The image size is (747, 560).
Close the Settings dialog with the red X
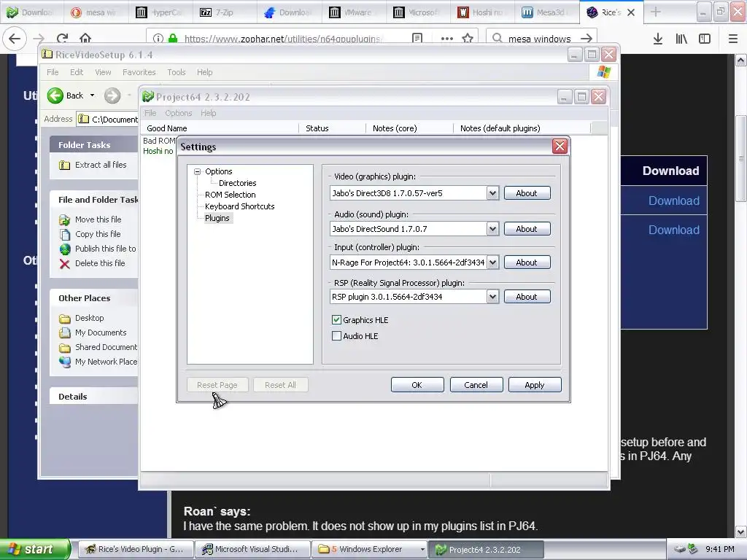coord(560,146)
